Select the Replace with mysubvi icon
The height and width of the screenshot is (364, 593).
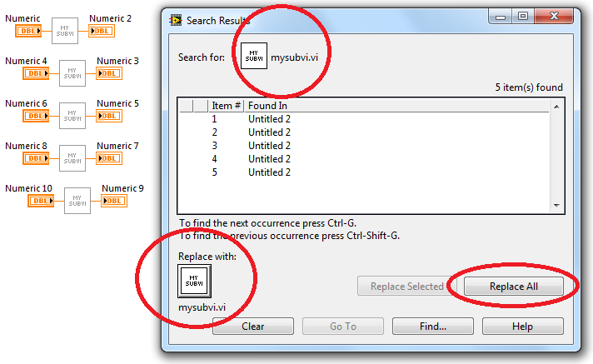[194, 281]
